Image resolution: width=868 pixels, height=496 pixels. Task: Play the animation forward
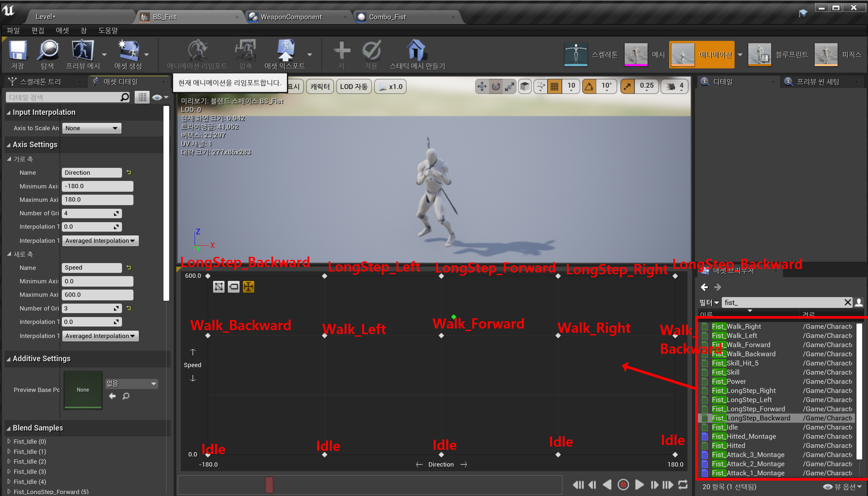[x=639, y=485]
